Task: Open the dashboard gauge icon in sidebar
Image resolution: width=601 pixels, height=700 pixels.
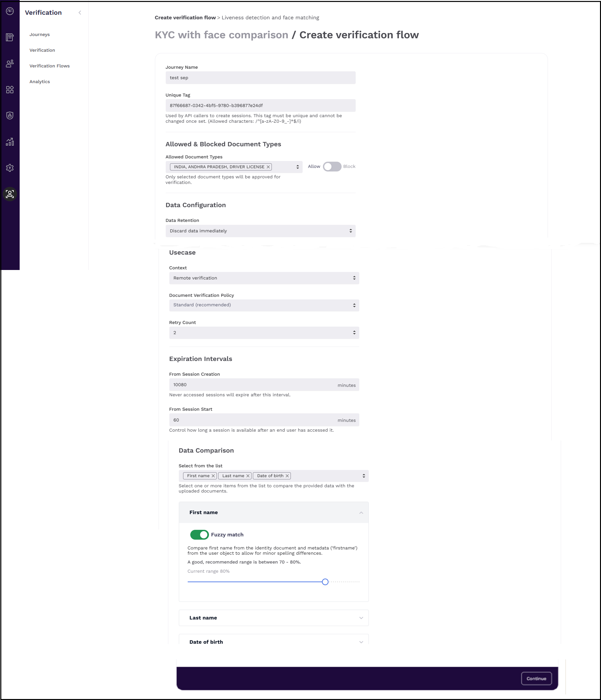Action: pos(10,11)
